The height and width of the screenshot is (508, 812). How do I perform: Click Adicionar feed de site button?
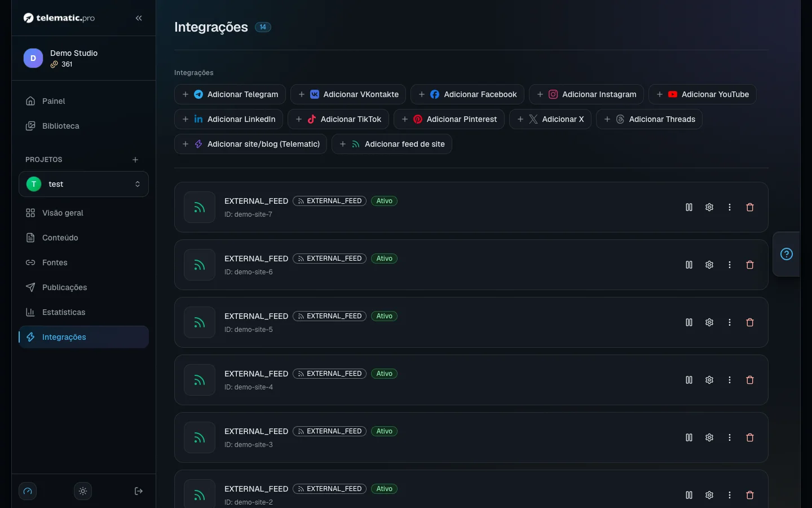392,144
